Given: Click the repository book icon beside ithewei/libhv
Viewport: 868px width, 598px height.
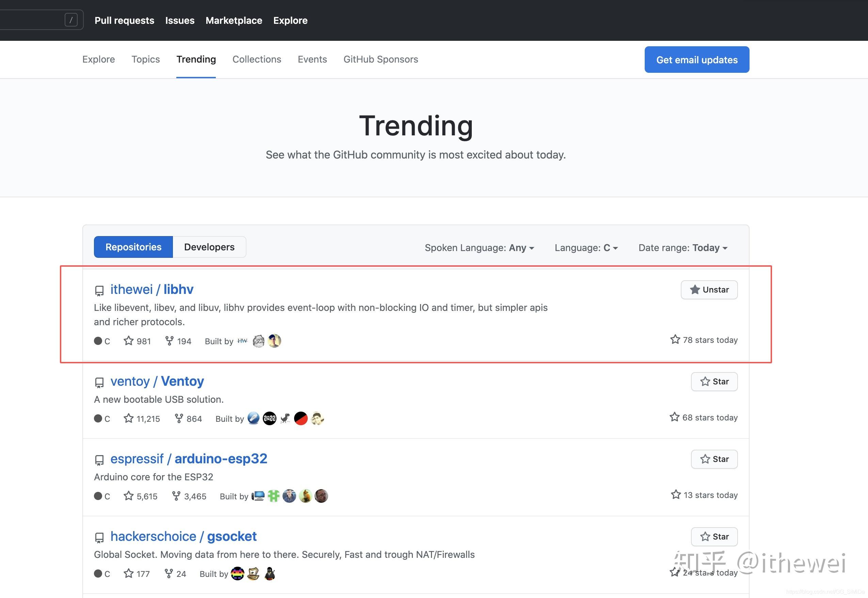Looking at the screenshot, I should (99, 290).
